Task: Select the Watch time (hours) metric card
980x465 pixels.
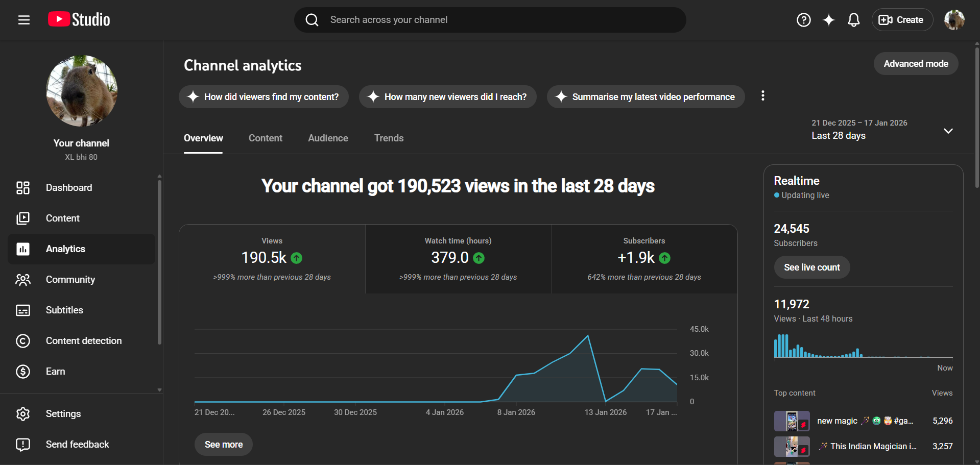Action: 458,259
